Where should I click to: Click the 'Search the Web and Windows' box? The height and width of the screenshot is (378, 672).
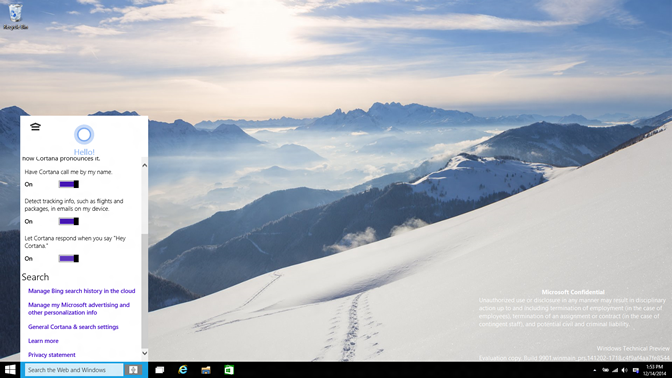click(74, 369)
